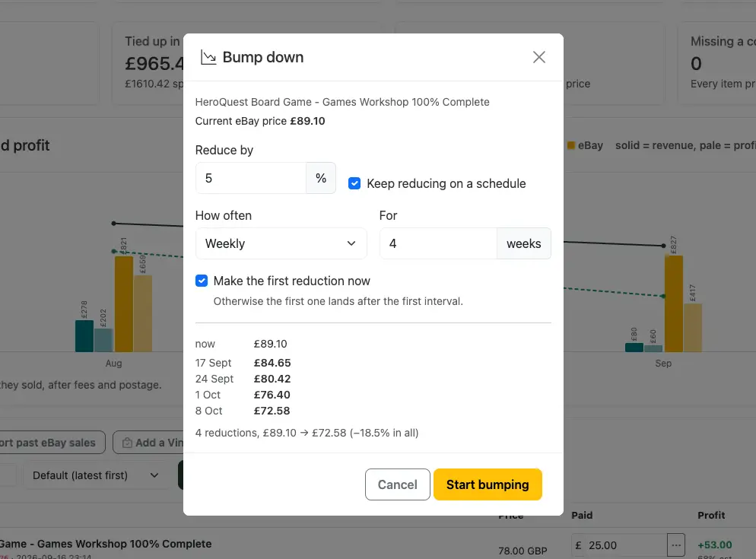
Task: Click the Paid column header
Action: [582, 515]
